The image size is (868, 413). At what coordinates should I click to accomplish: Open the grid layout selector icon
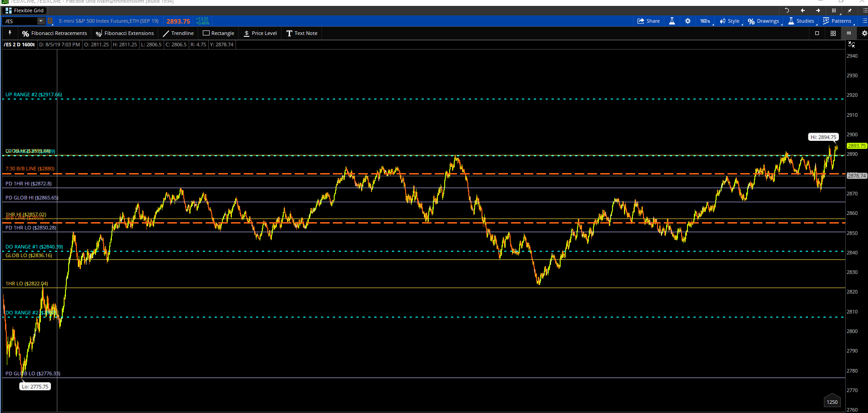[x=834, y=10]
